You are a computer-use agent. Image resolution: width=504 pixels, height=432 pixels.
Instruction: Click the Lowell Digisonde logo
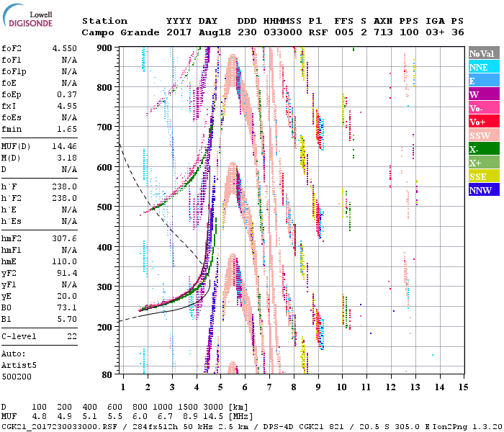[27, 16]
